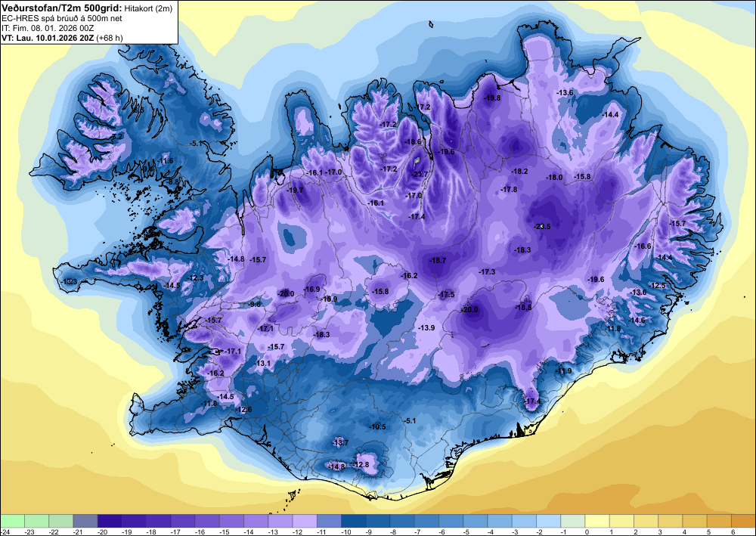
Task: Click the 'IT: Fim. 08. 01. 2026 00Z' line
Action: [x=48, y=29]
